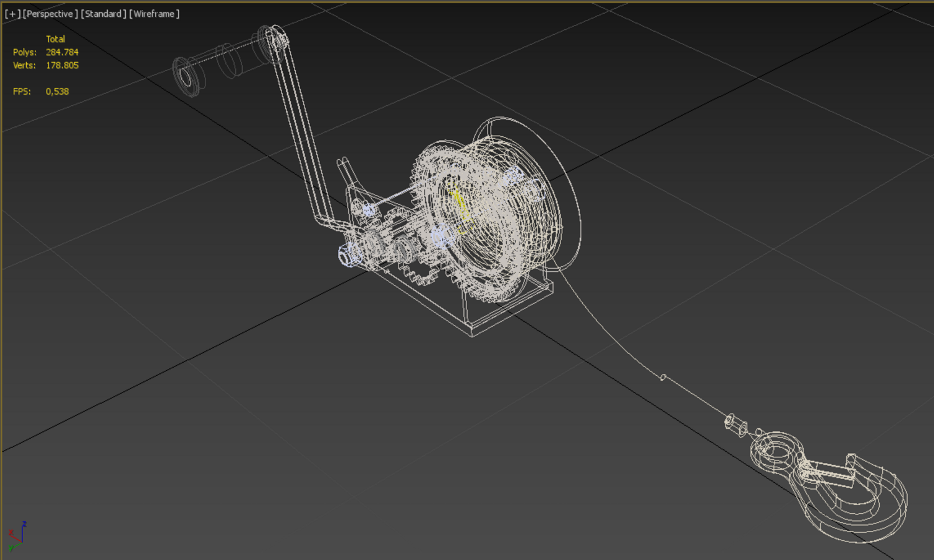Screen dimensions: 934x560
Task: Click the 'Total' statistics header
Action: pyautogui.click(x=55, y=39)
